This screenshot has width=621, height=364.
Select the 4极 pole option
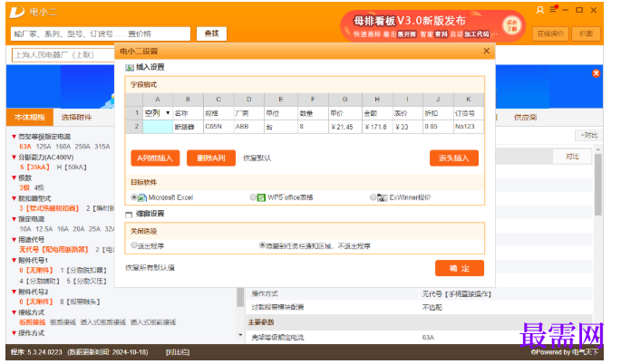pyautogui.click(x=39, y=188)
